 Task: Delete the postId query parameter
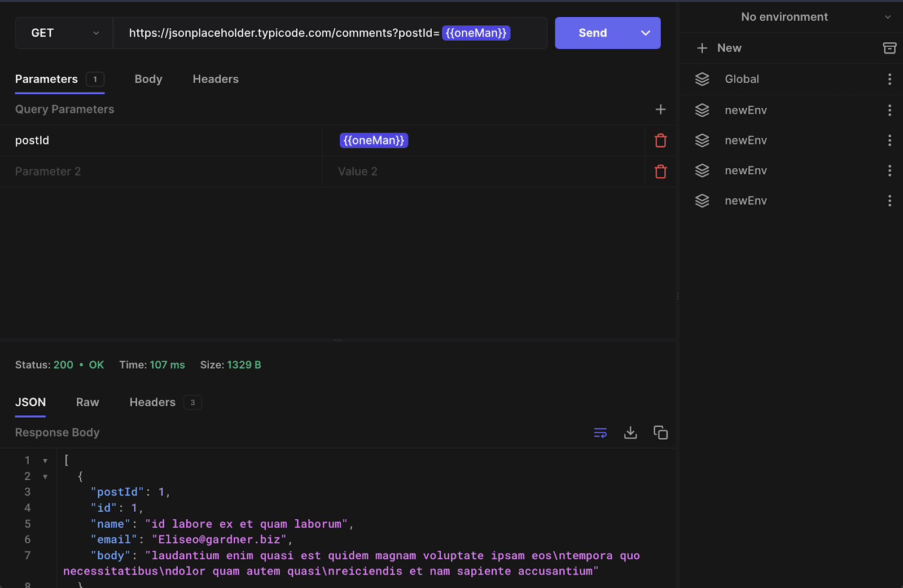660,140
